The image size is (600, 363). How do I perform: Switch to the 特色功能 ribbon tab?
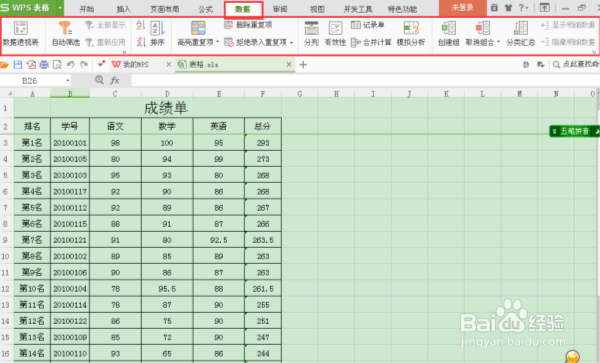[x=402, y=9]
